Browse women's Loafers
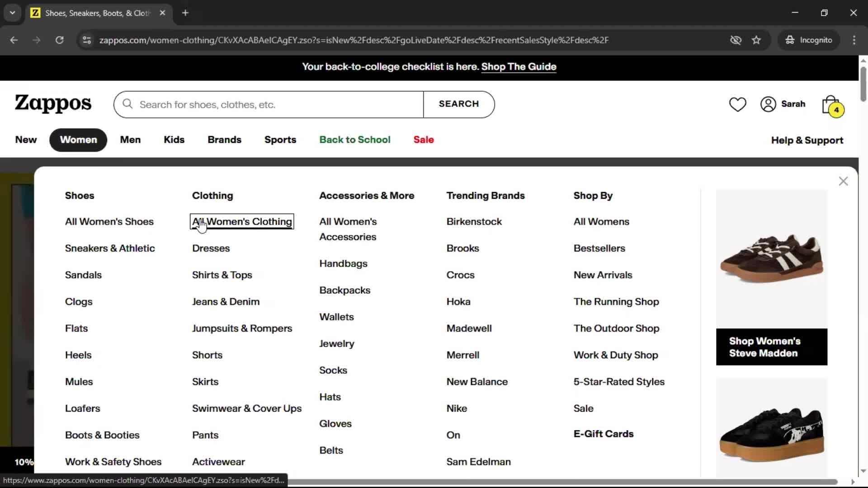 [82, 408]
